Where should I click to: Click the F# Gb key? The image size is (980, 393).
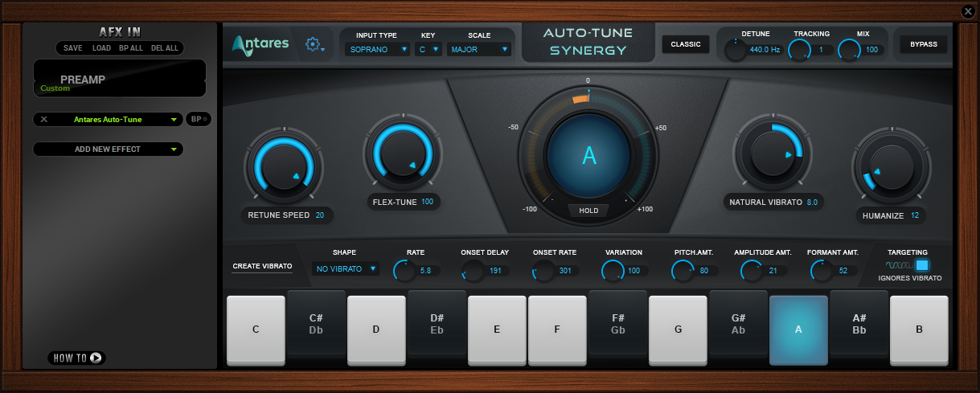(x=617, y=324)
